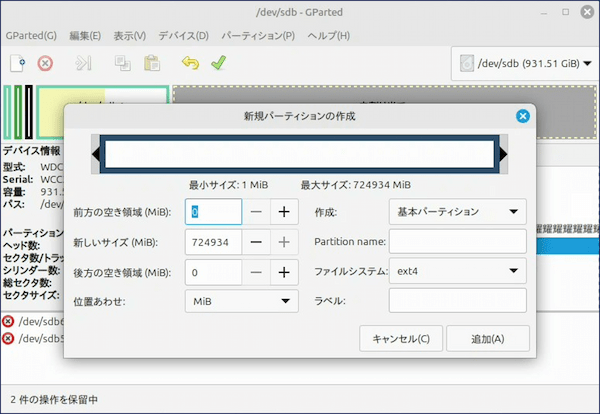600x414 pixels.
Task: Click the new partition toolbar icon
Action: coord(17,63)
